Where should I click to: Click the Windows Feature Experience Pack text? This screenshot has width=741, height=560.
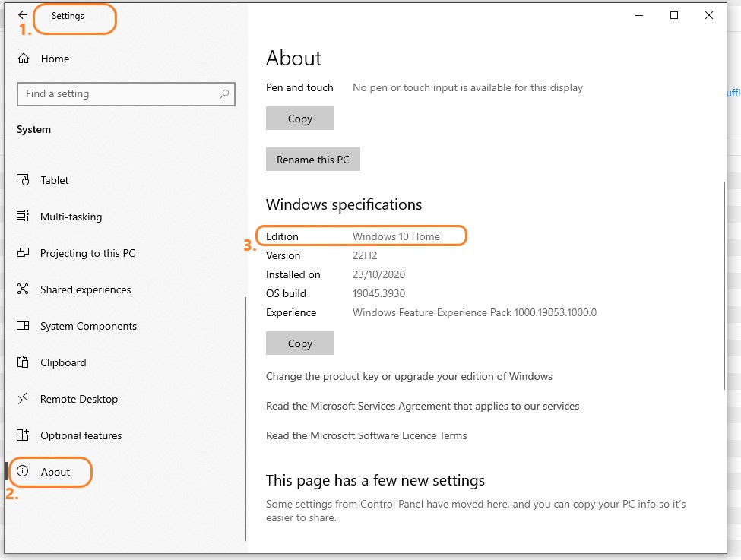[x=474, y=312]
